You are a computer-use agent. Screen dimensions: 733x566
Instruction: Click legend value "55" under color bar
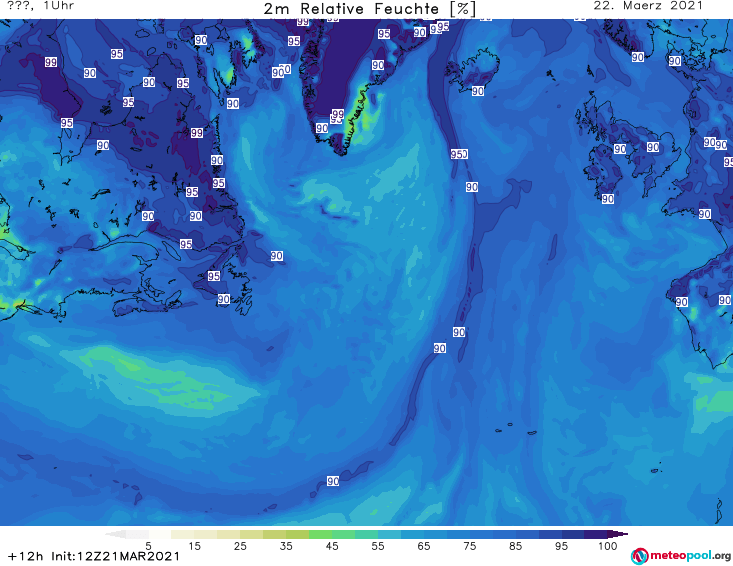pos(377,546)
